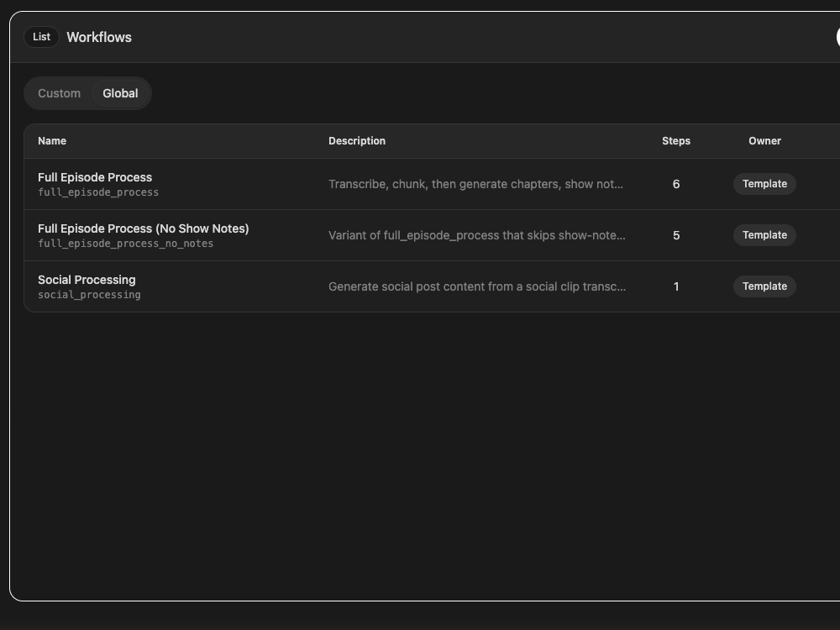Click the step count 1
The width and height of the screenshot is (840, 630).
676,286
